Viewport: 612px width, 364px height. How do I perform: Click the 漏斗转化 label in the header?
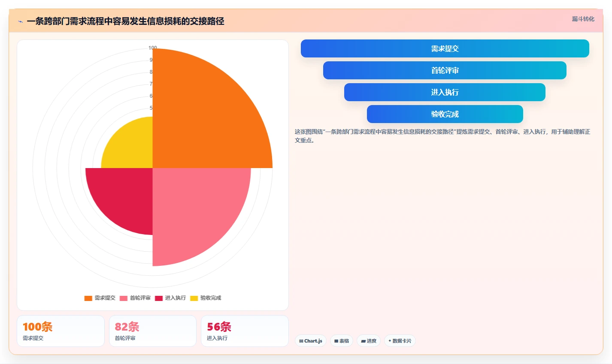tap(583, 19)
